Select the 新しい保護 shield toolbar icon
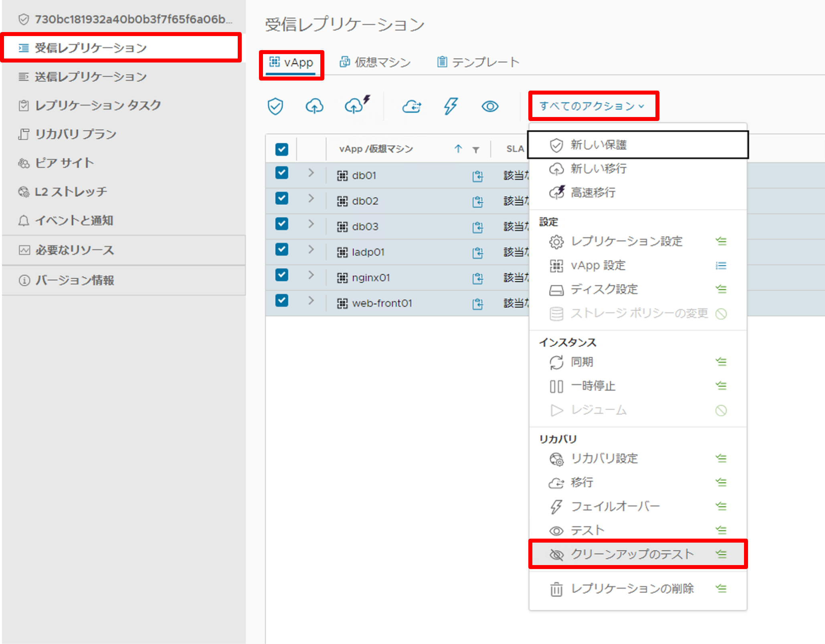Viewport: 825px width, 644px height. click(x=275, y=106)
